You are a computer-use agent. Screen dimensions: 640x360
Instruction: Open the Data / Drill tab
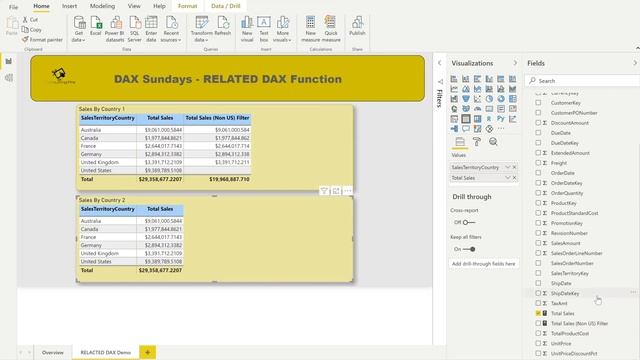click(226, 6)
